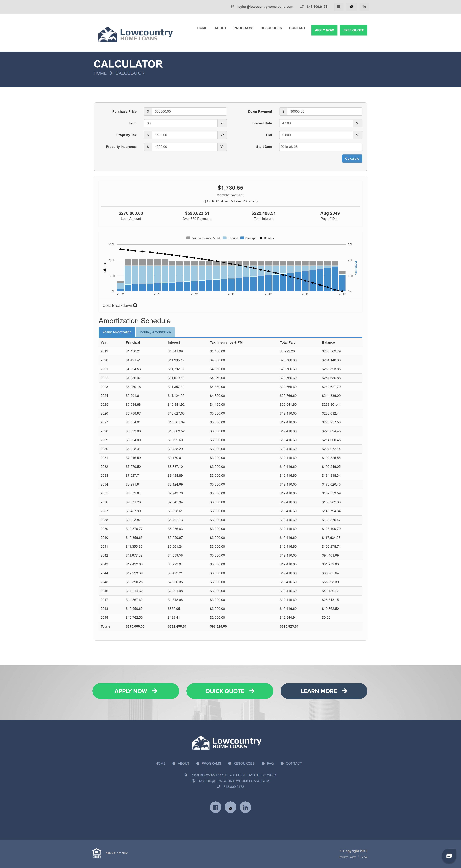Click the Facebook icon in top bar
Image resolution: width=461 pixels, height=868 pixels.
[x=339, y=7]
